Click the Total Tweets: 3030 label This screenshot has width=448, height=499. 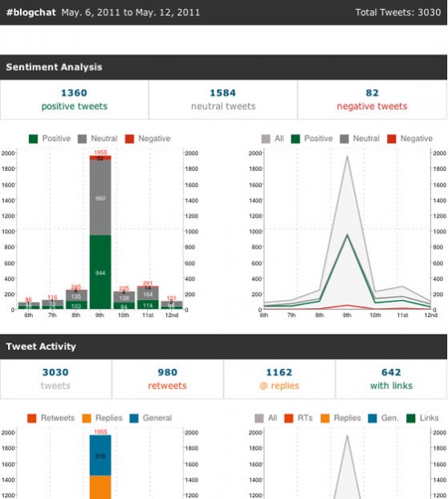tap(398, 12)
